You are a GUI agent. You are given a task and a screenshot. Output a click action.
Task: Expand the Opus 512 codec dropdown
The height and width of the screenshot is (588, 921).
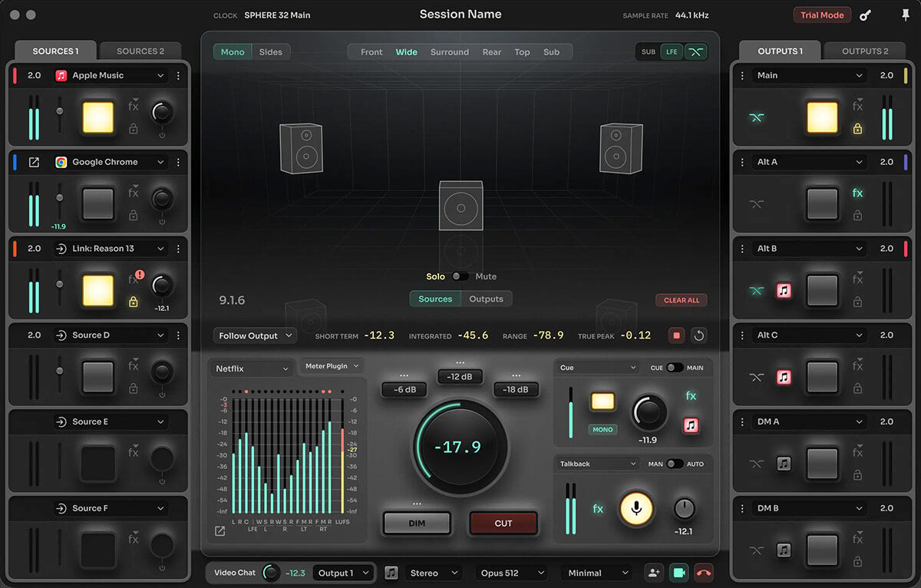(511, 573)
